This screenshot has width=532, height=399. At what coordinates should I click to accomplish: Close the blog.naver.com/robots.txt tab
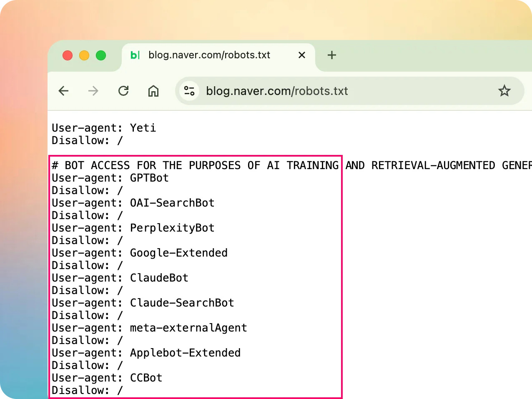pos(301,55)
